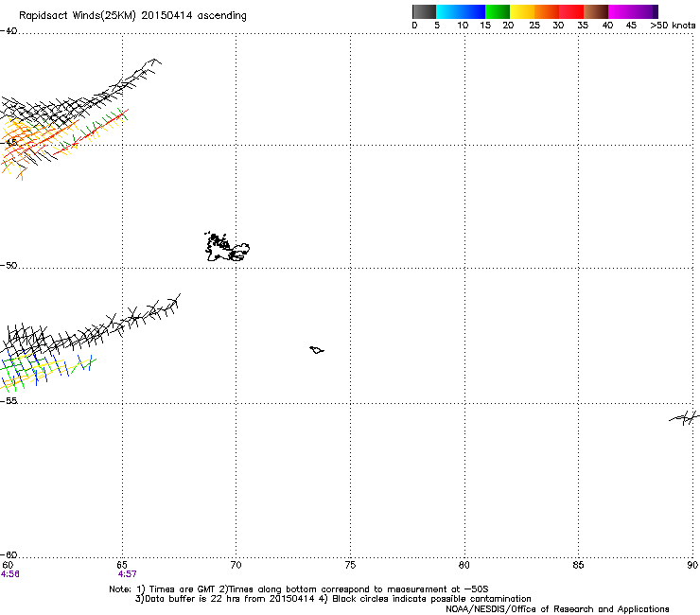This screenshot has height=615, width=700.
Task: Click the '85' longitude label
Action: pos(578,565)
